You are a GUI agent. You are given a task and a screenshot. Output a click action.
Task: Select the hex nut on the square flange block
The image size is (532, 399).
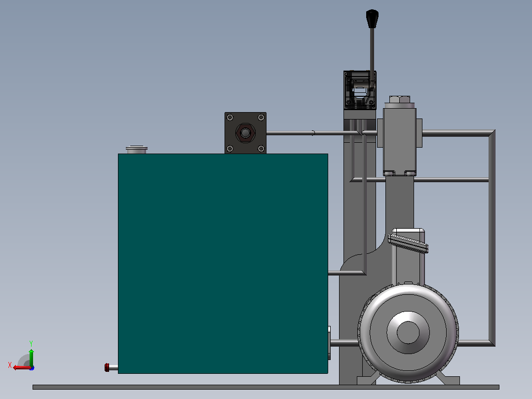(x=245, y=133)
